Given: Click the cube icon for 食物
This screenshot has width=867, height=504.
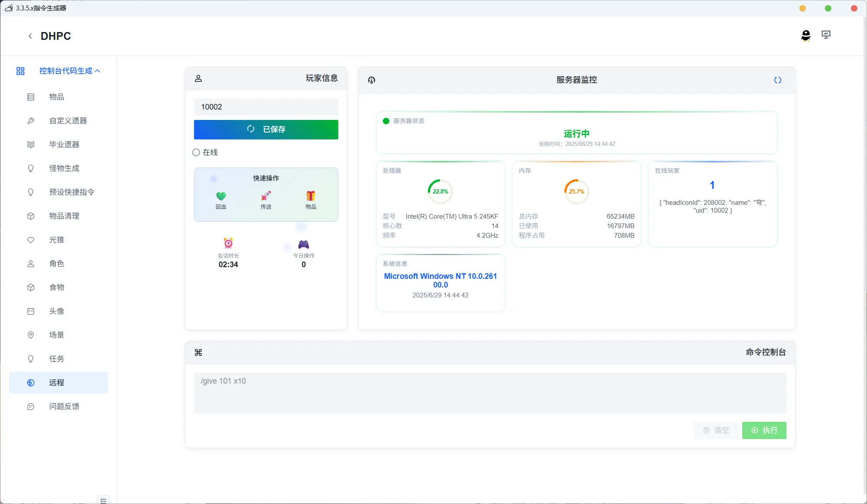Looking at the screenshot, I should coord(31,288).
